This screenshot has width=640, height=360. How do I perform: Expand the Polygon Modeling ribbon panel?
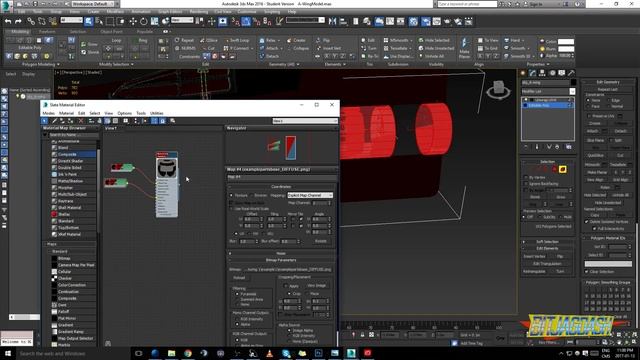[x=40, y=64]
